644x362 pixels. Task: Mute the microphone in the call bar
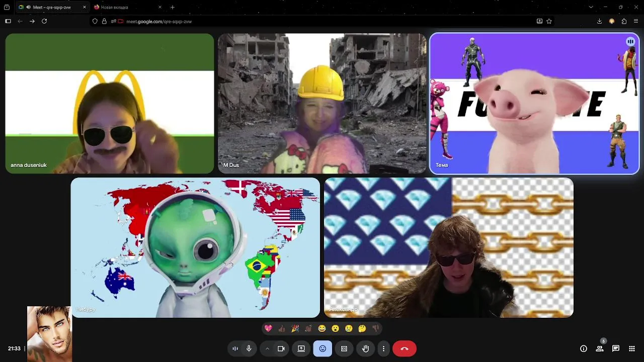(x=249, y=348)
